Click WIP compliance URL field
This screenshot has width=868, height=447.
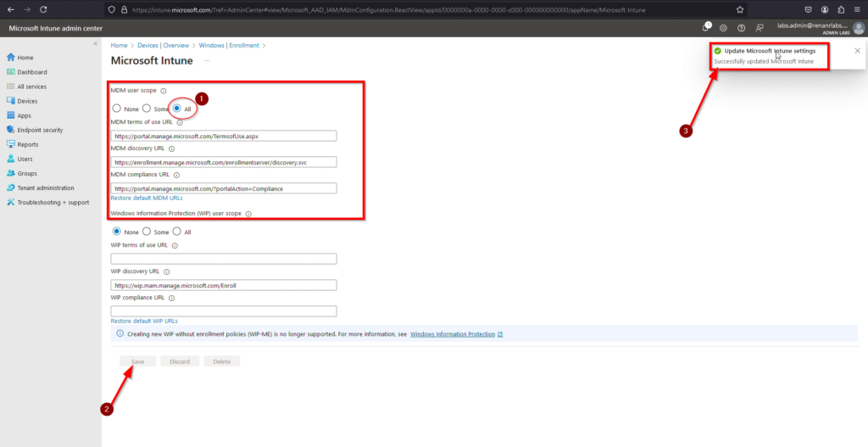[224, 311]
